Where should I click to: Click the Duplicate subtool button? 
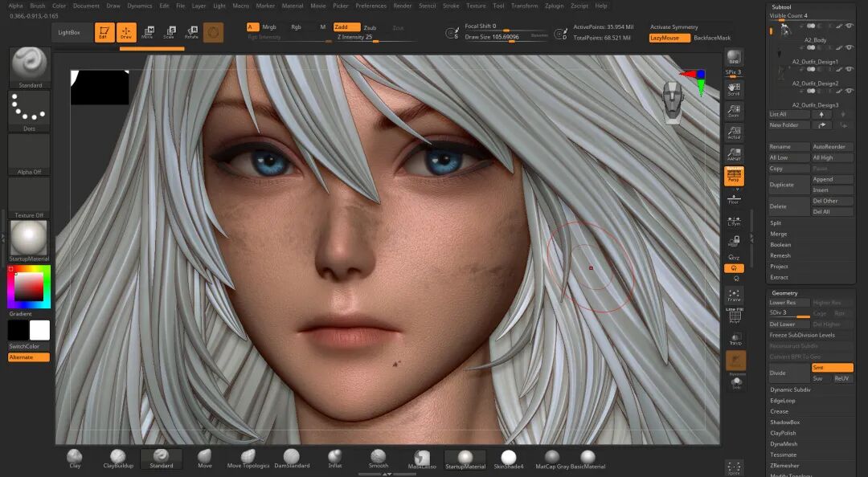coord(788,185)
